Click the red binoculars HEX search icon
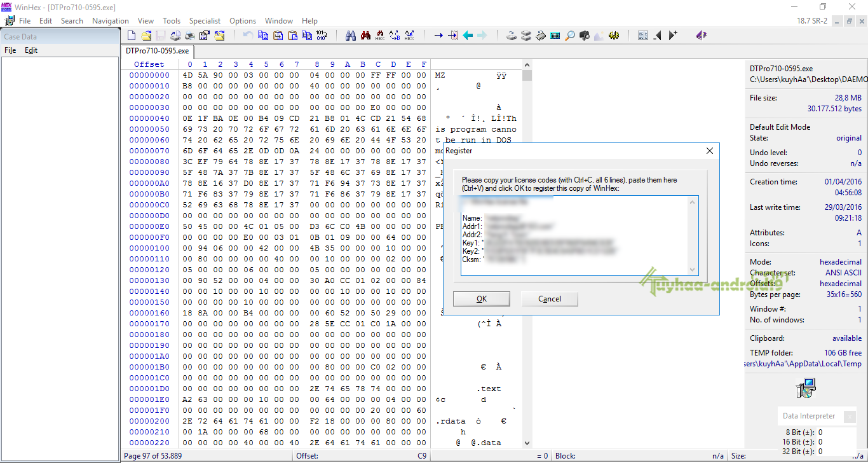 click(380, 36)
